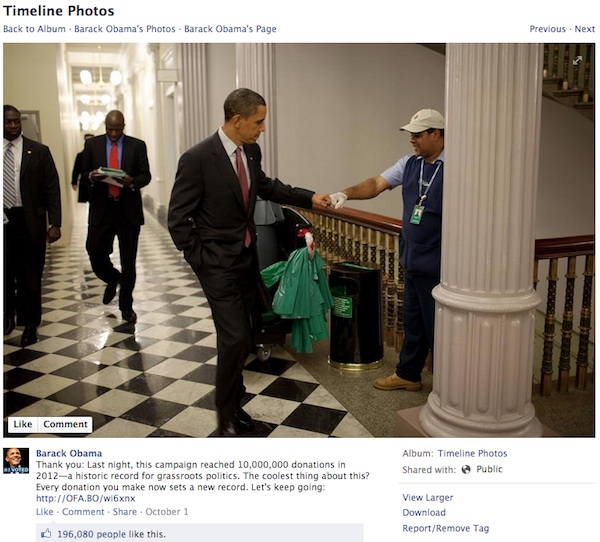Go back to the album

coord(34,29)
